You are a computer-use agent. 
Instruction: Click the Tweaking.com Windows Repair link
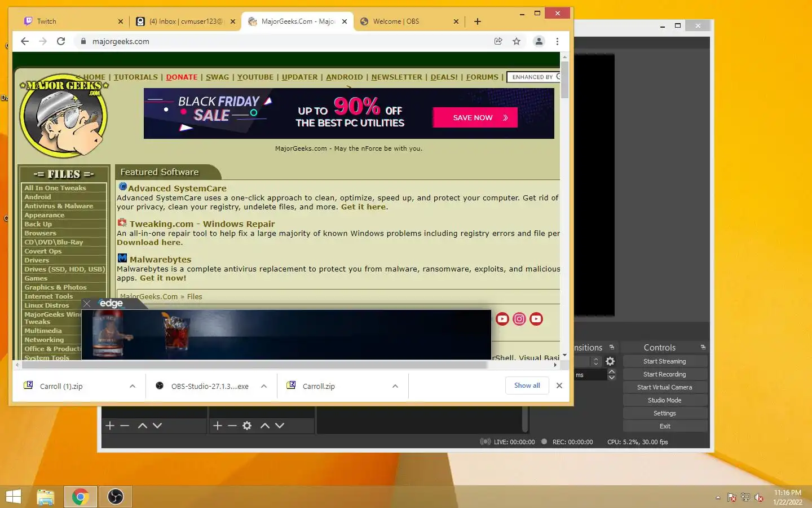coord(202,224)
